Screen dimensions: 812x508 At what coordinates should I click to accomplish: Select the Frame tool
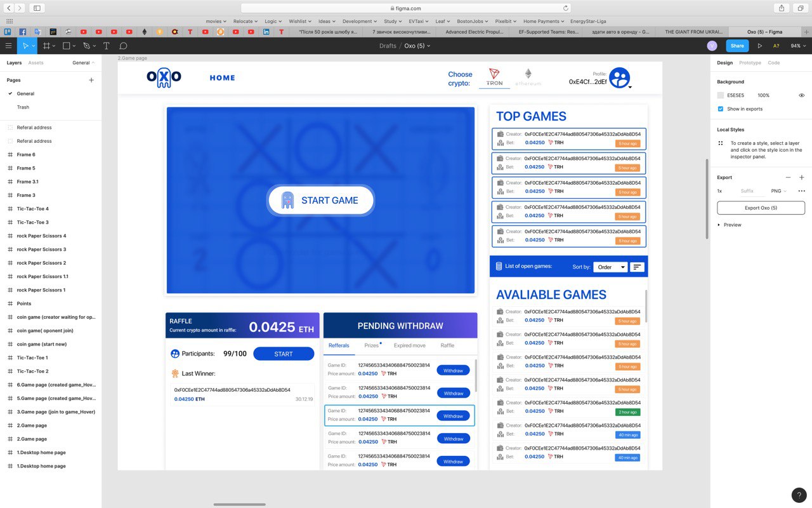coord(46,46)
